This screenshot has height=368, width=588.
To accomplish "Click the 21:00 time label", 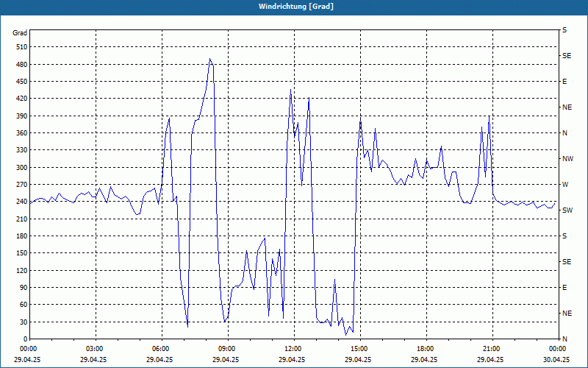I will tap(490, 349).
